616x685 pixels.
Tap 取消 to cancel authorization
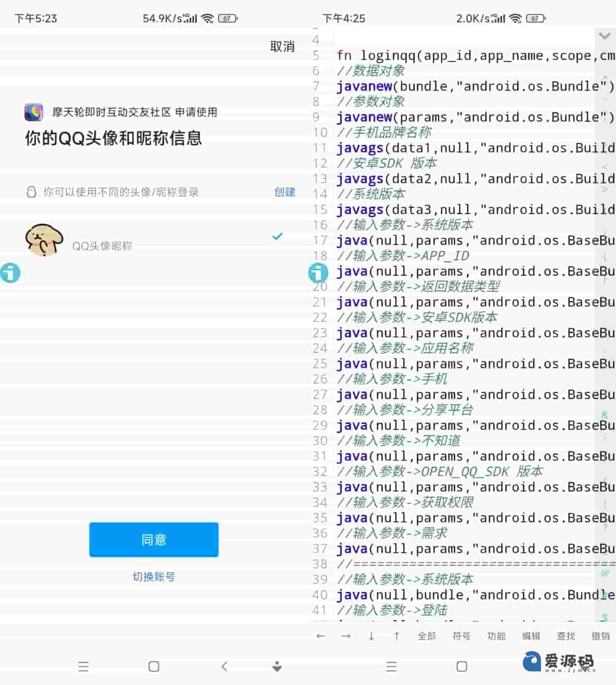pyautogui.click(x=282, y=47)
